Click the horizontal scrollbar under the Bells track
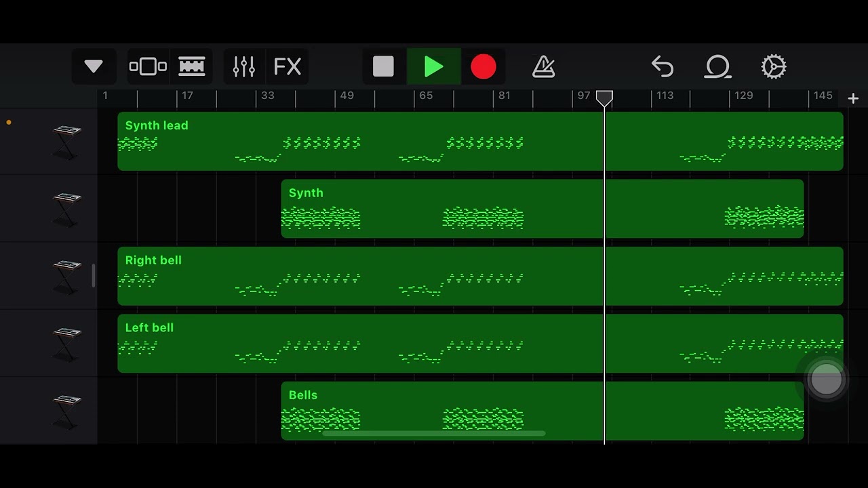This screenshot has width=868, height=488. tap(434, 434)
